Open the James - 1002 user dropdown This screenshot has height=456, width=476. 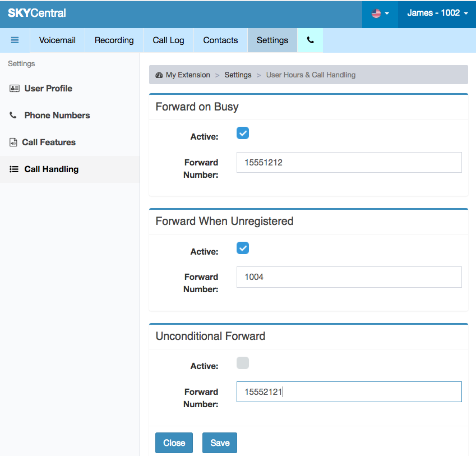pos(437,13)
